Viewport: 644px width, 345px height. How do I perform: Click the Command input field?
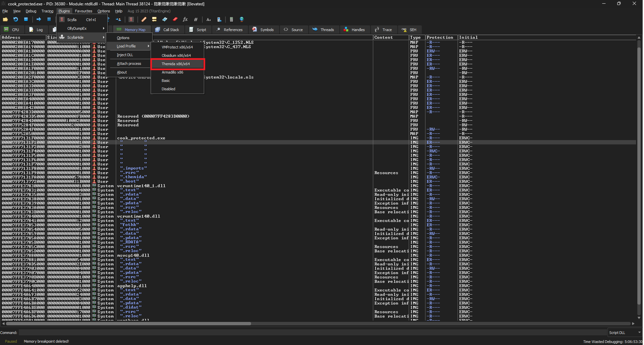coord(313,333)
